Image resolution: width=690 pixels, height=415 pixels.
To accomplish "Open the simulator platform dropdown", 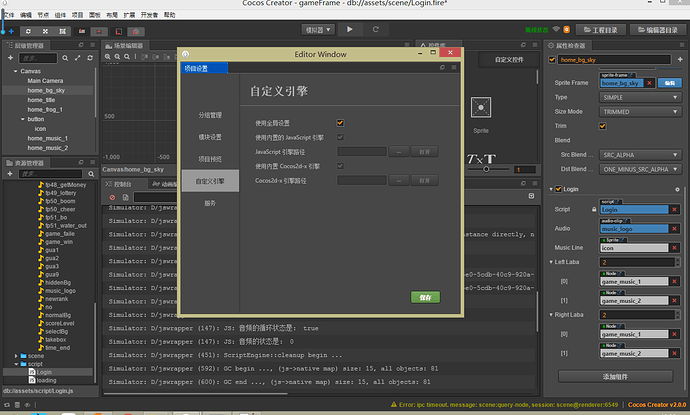I will (318, 29).
